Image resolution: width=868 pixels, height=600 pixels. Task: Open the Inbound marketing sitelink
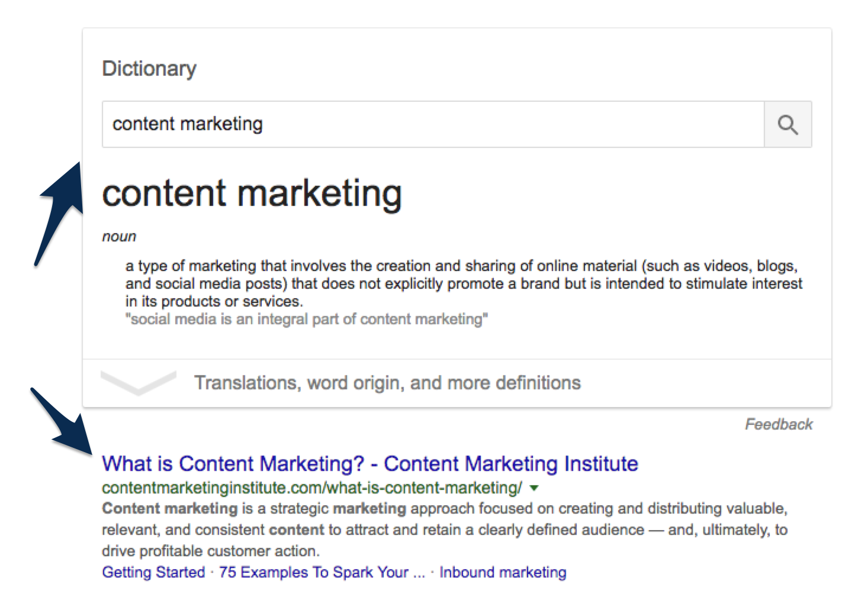point(503,572)
